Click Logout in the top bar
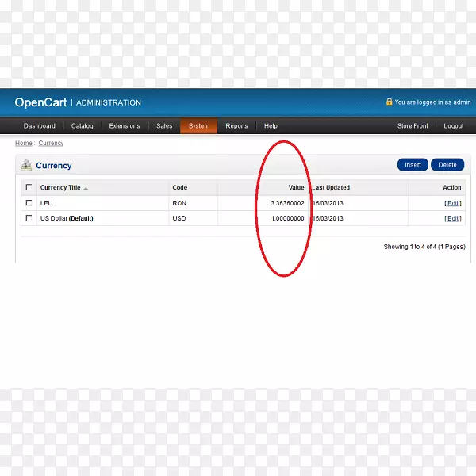Image resolution: width=476 pixels, height=476 pixels. coord(454,125)
